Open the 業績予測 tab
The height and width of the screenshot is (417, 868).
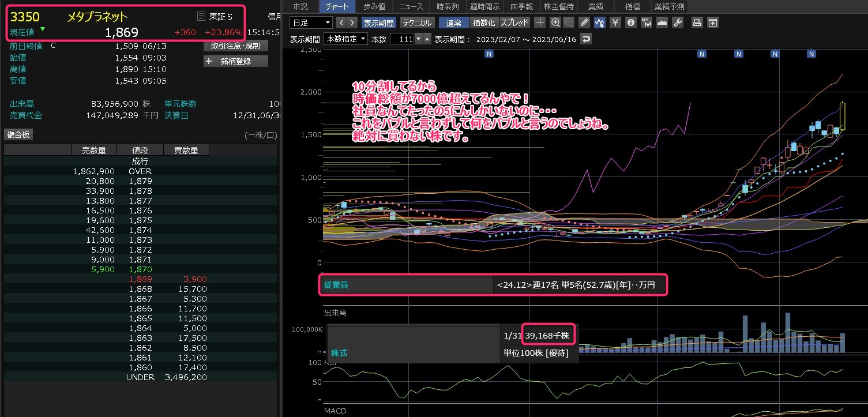(x=670, y=6)
